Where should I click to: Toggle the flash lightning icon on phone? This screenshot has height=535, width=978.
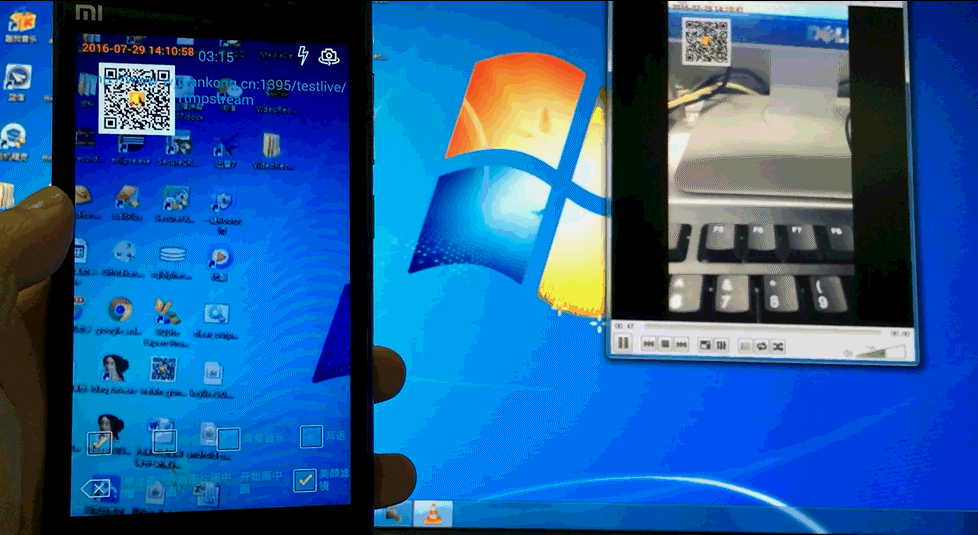(303, 55)
